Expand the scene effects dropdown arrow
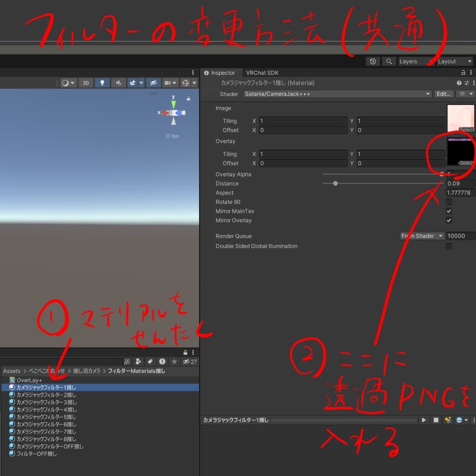Viewport: 476px width, 476px height. click(x=141, y=83)
